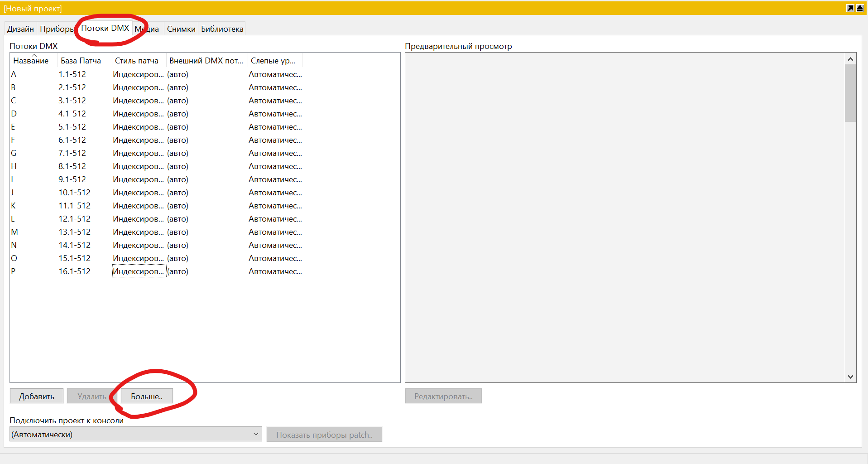Screen dimensions: 868x464
Task: Select DMX stream row K
Action: point(156,206)
